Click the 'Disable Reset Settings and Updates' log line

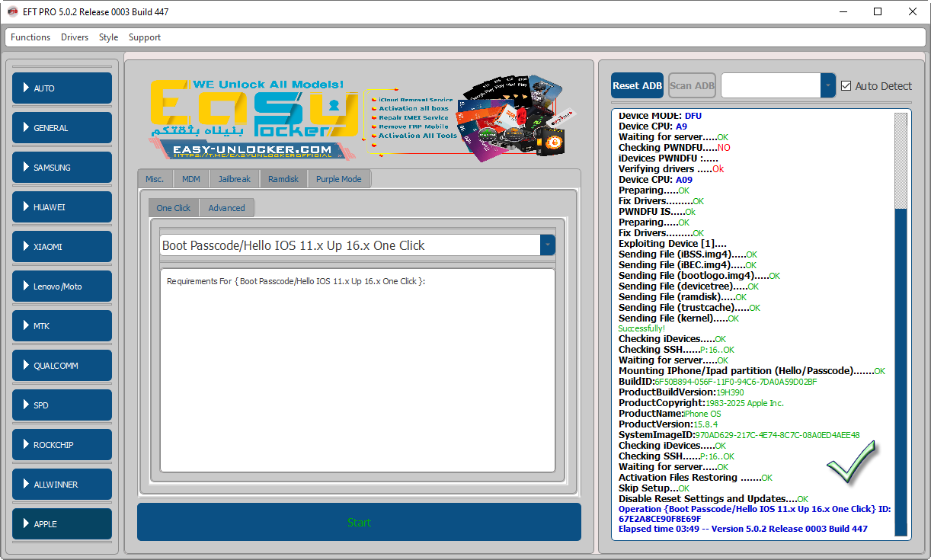[x=714, y=499]
